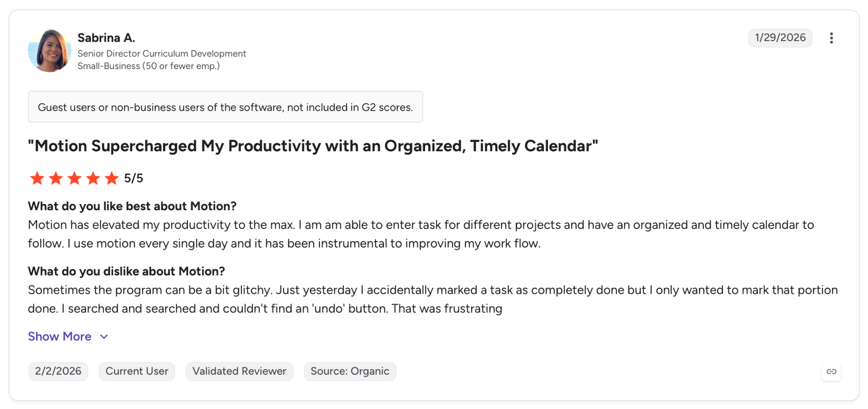Open the three-dot review options menu
Screen dimensions: 868x409
pos(831,38)
